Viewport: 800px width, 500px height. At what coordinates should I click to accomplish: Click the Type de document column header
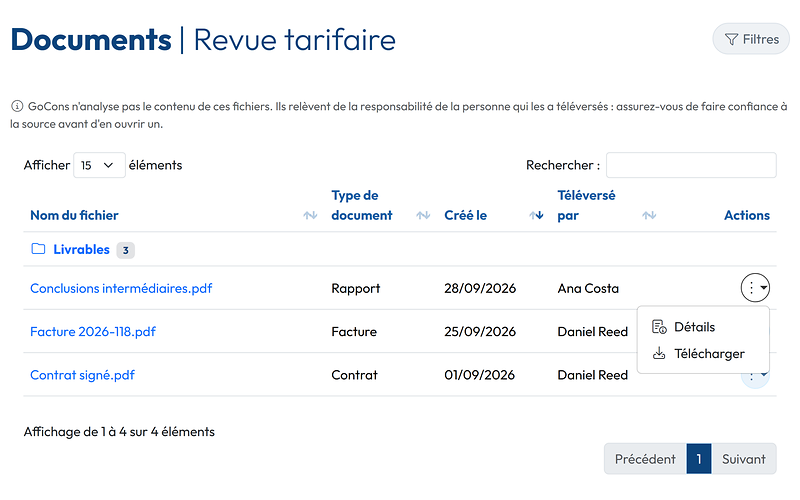(362, 205)
